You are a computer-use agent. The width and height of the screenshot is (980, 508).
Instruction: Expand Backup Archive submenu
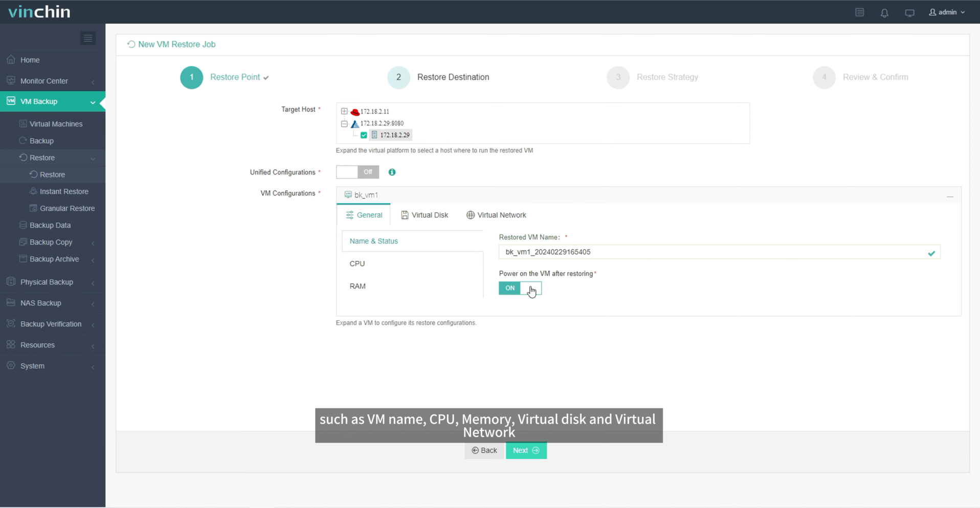pos(53,259)
